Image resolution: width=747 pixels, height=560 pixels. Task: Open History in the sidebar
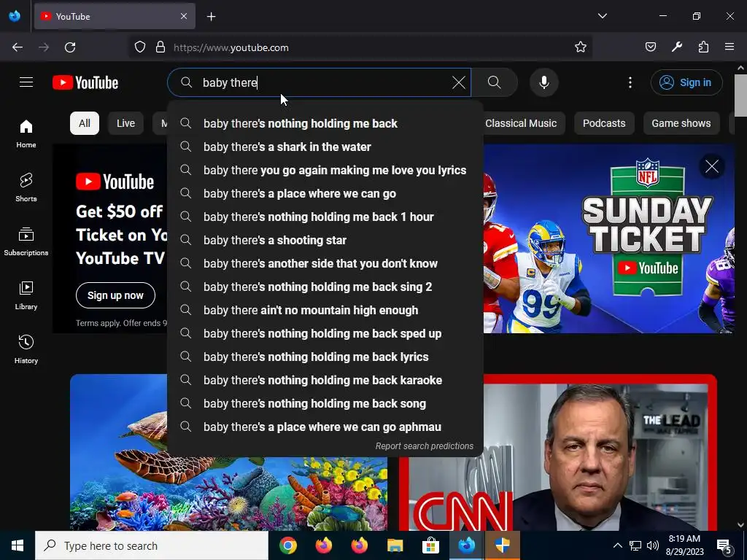tap(26, 349)
